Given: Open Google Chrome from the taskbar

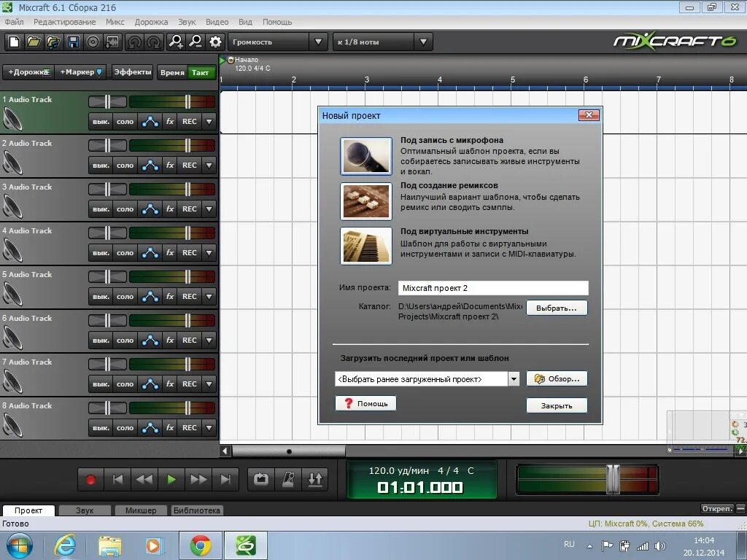Looking at the screenshot, I should click(201, 545).
